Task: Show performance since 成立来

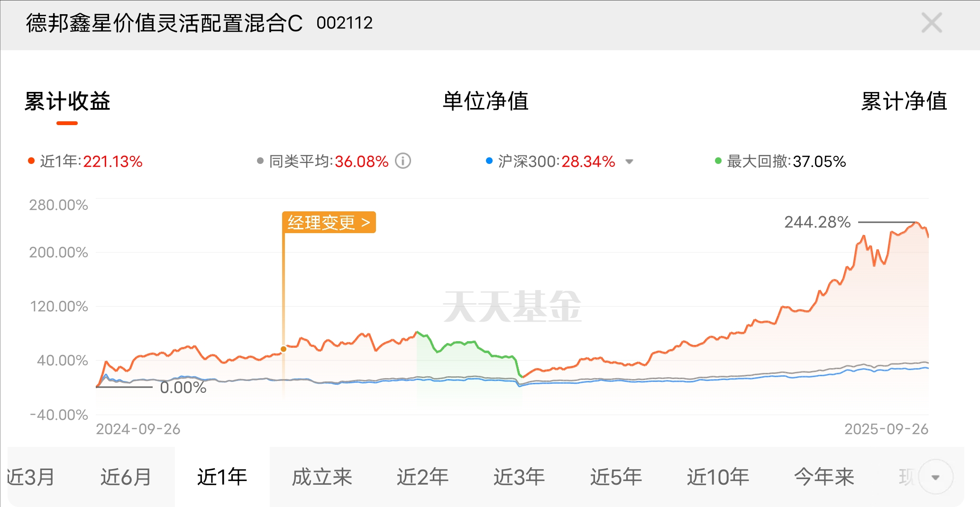Action: [x=322, y=477]
